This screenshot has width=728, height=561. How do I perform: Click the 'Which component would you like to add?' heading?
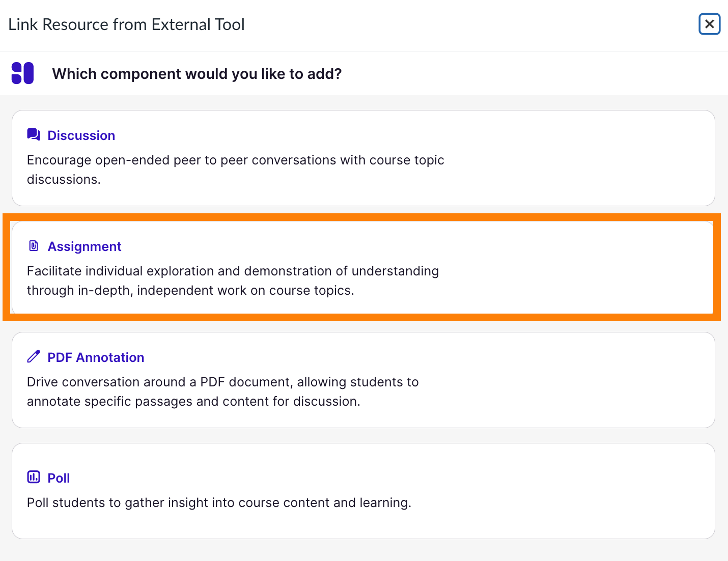click(197, 74)
